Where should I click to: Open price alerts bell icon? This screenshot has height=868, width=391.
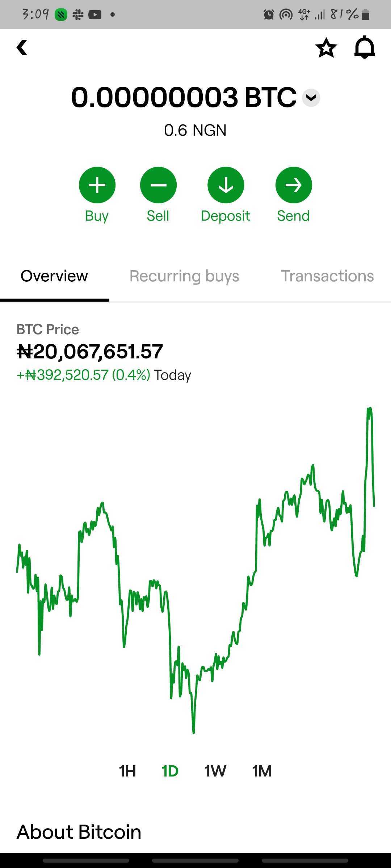tap(364, 47)
